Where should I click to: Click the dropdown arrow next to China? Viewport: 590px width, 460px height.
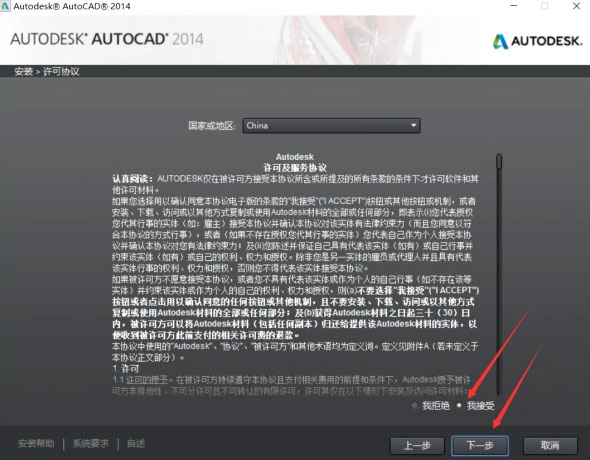[x=413, y=125]
